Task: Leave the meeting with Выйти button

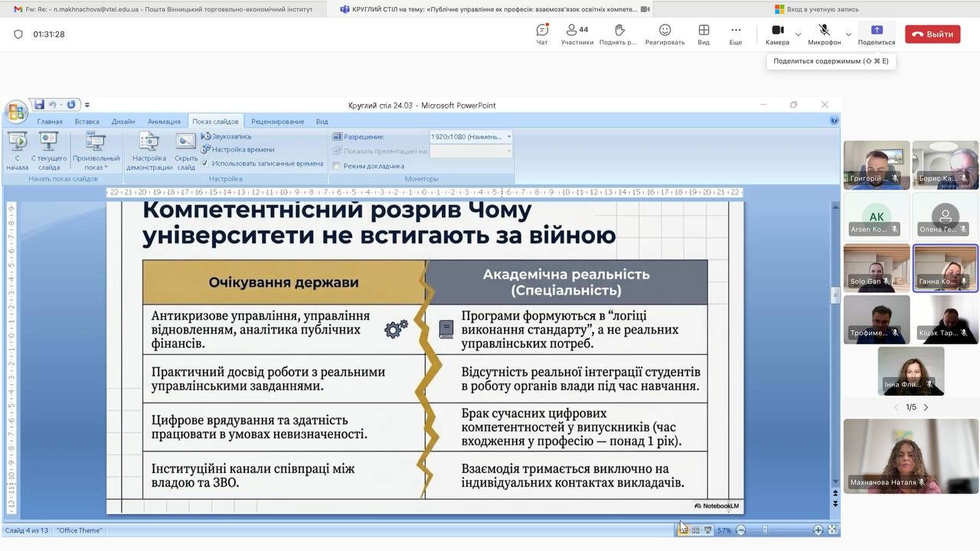Action: 932,34
